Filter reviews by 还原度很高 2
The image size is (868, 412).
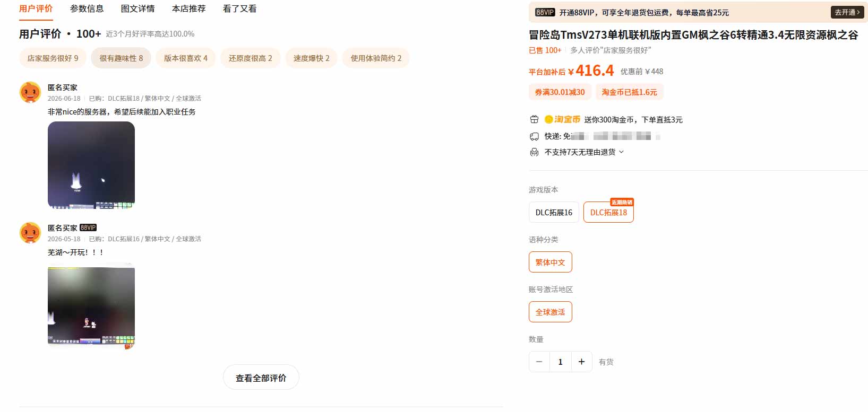(x=251, y=58)
